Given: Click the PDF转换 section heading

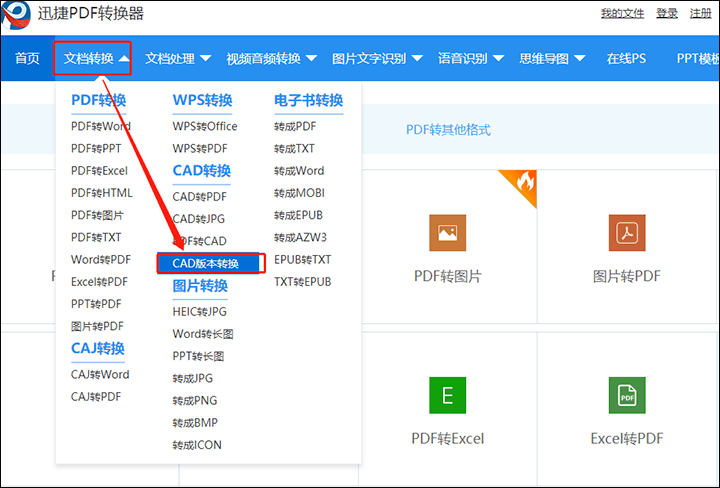Looking at the screenshot, I should [x=99, y=100].
